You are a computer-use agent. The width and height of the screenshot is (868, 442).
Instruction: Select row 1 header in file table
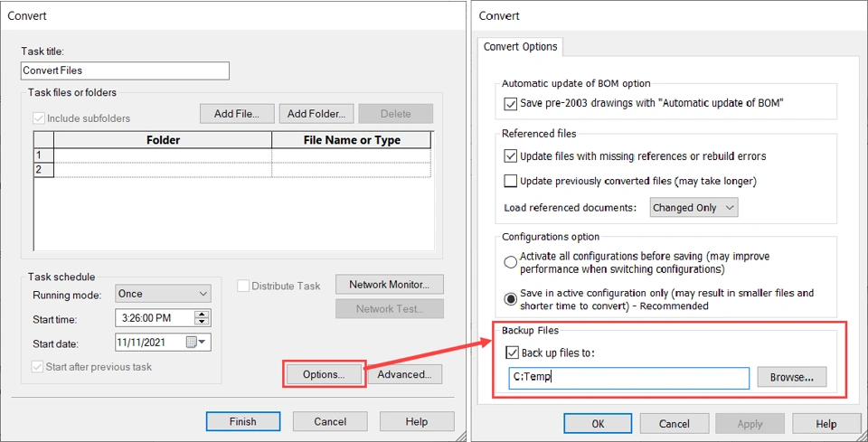click(43, 155)
